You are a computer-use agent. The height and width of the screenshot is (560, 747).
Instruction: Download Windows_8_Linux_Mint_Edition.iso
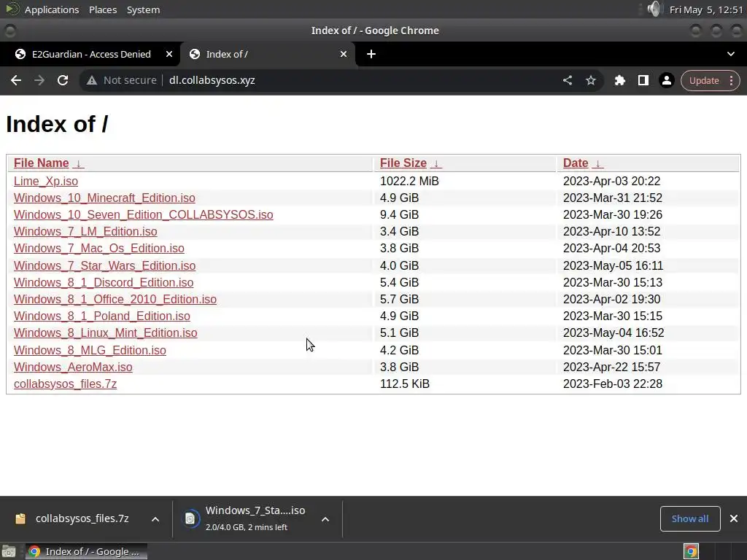tap(105, 332)
